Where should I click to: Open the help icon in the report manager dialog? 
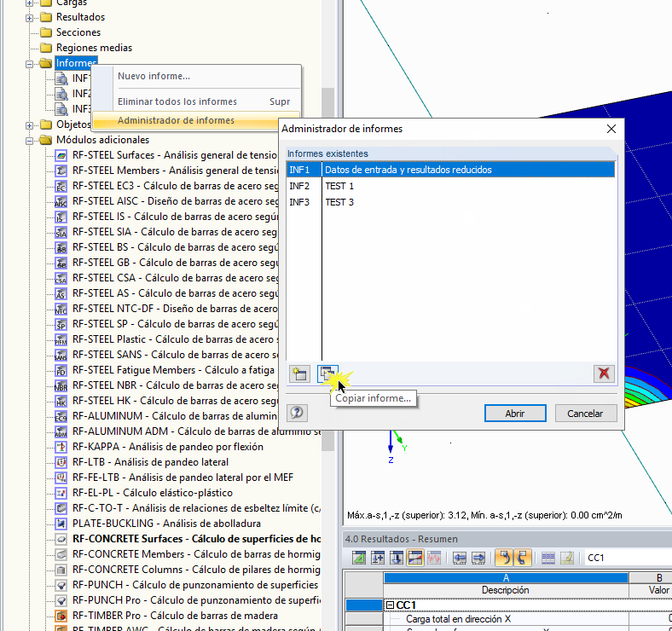(297, 413)
